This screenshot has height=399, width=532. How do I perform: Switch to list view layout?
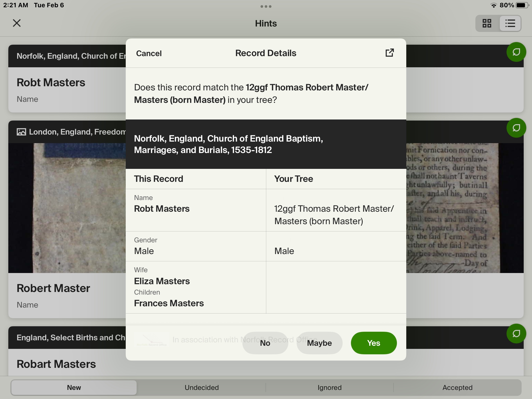click(x=510, y=23)
